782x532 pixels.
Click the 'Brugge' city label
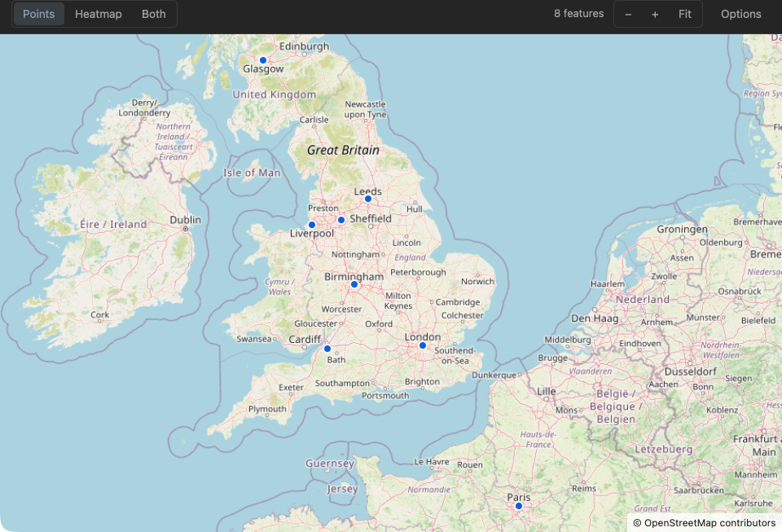552,358
